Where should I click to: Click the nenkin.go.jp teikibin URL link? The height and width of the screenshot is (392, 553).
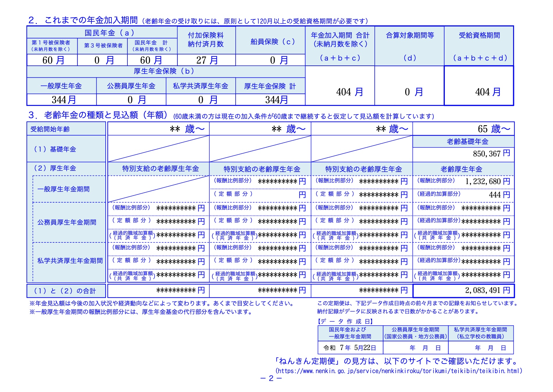tap(399, 371)
